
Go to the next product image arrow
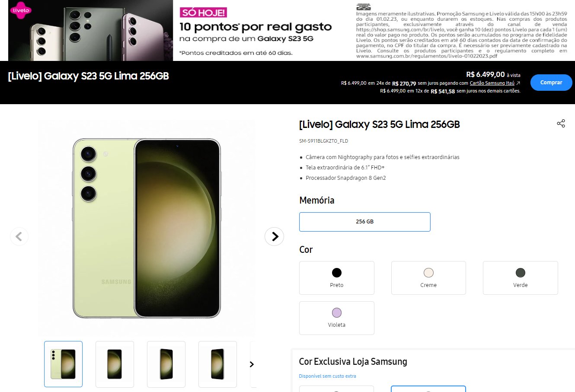click(274, 236)
